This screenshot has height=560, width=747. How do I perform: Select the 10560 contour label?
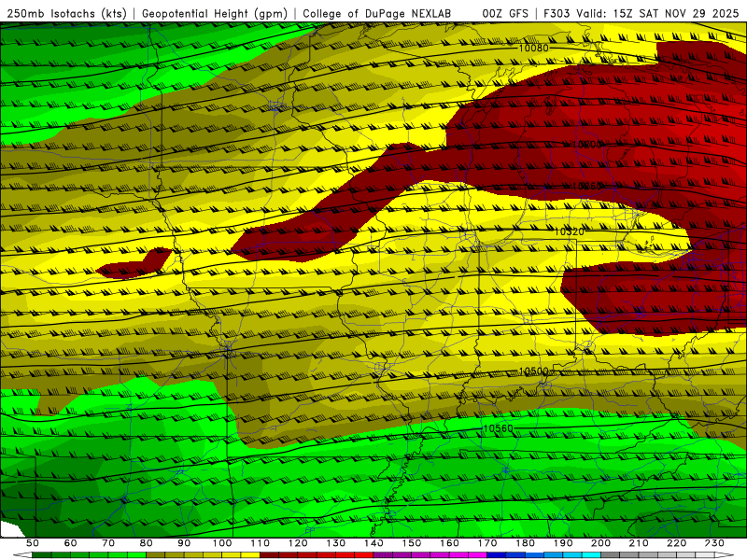[x=499, y=428]
